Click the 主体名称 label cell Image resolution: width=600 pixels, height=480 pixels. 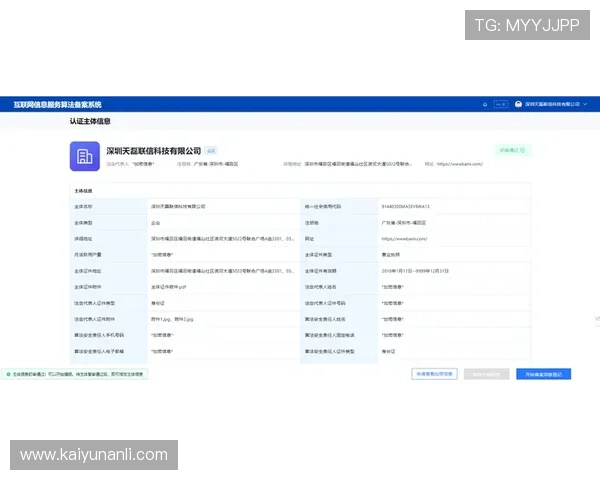click(109, 207)
